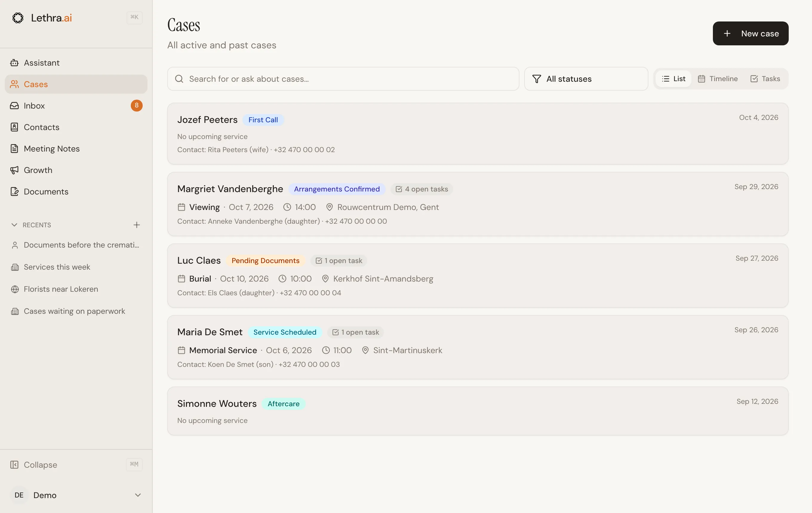Switch to Tasks view
Screen dimensions: 812x513
[765, 79]
